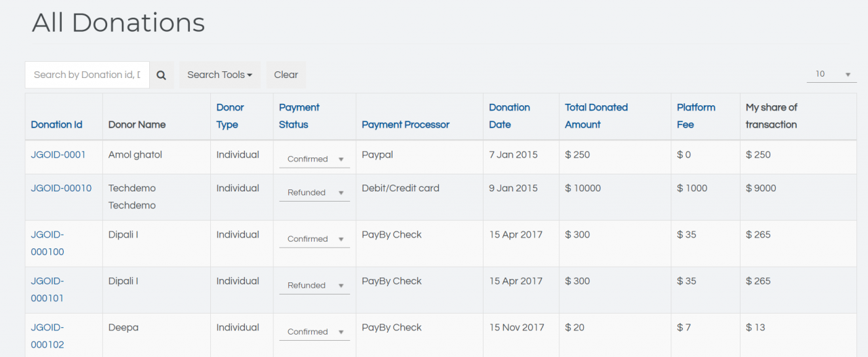The image size is (868, 357).
Task: Open donation JGOID-000102 link
Action: 47,335
